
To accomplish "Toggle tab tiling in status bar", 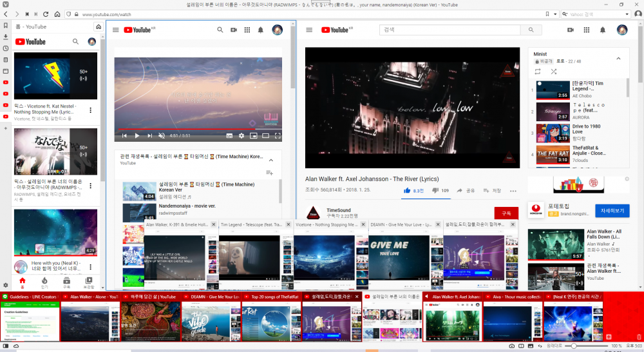I will 521,346.
